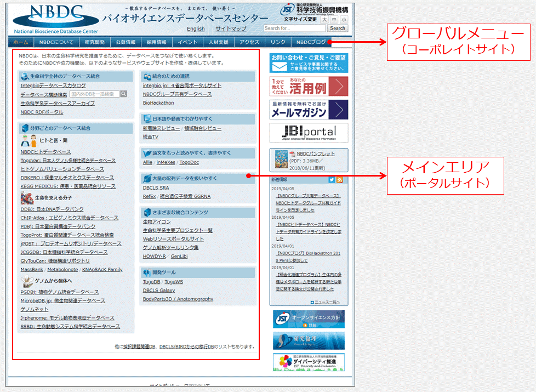Set font size to 小
Image resolution: width=536 pixels, height=392 pixels.
(343, 19)
